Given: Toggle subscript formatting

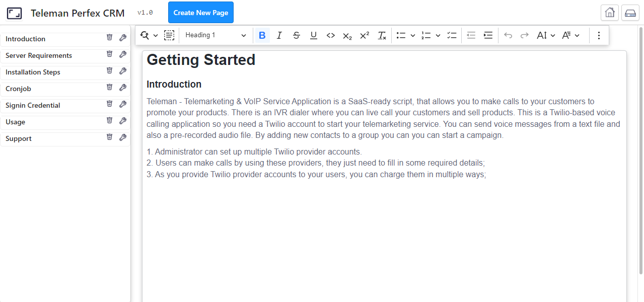Looking at the screenshot, I should pyautogui.click(x=347, y=35).
